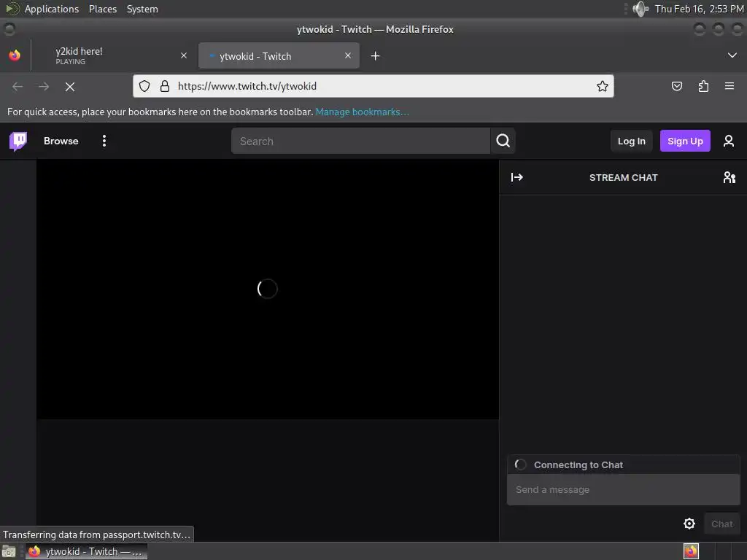The height and width of the screenshot is (560, 747).
Task: Open the three-dot more menu beside Browse
Action: (104, 141)
